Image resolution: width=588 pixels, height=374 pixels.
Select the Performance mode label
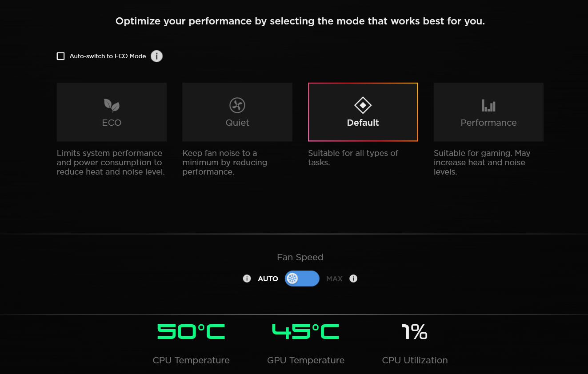[x=488, y=123]
